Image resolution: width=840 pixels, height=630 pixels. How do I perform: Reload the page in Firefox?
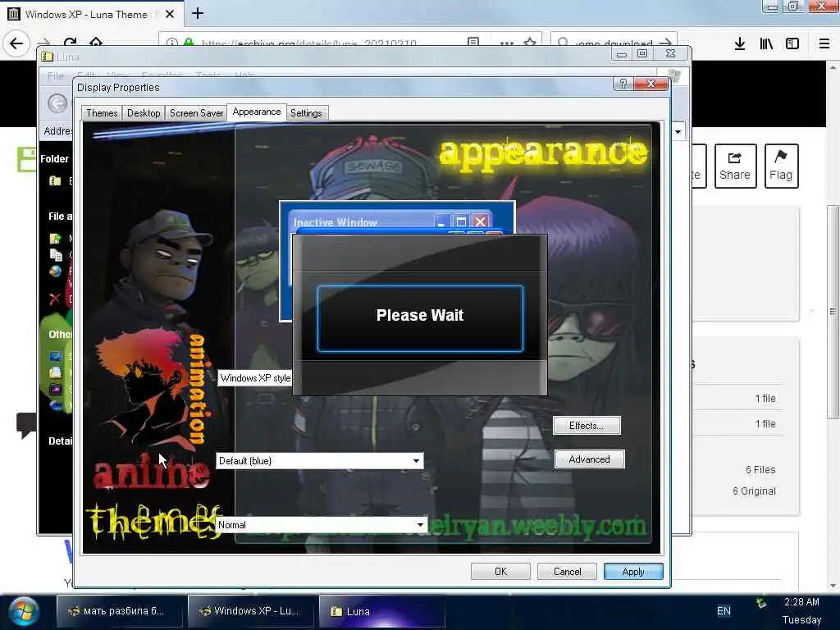coord(71,43)
